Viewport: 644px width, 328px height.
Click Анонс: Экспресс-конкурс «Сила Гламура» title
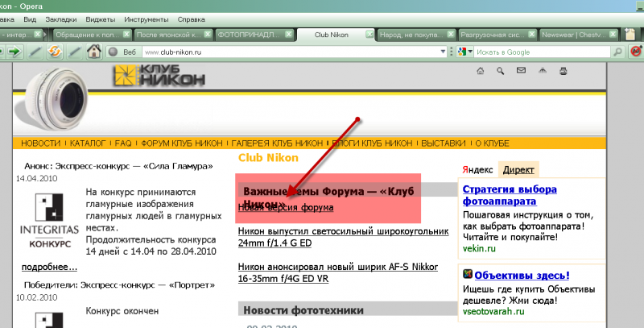(x=118, y=167)
